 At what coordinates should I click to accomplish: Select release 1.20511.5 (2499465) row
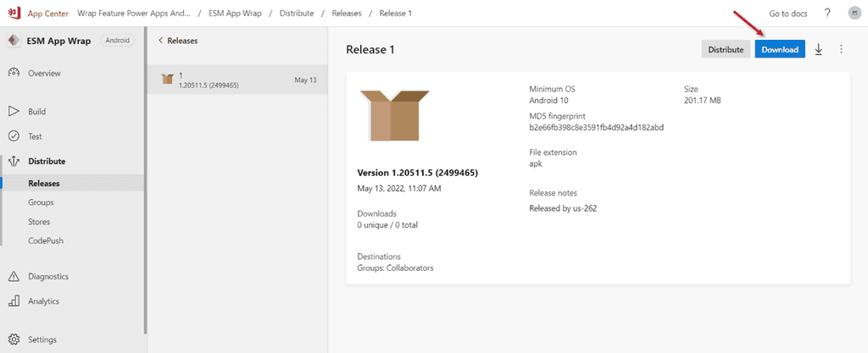(x=237, y=80)
